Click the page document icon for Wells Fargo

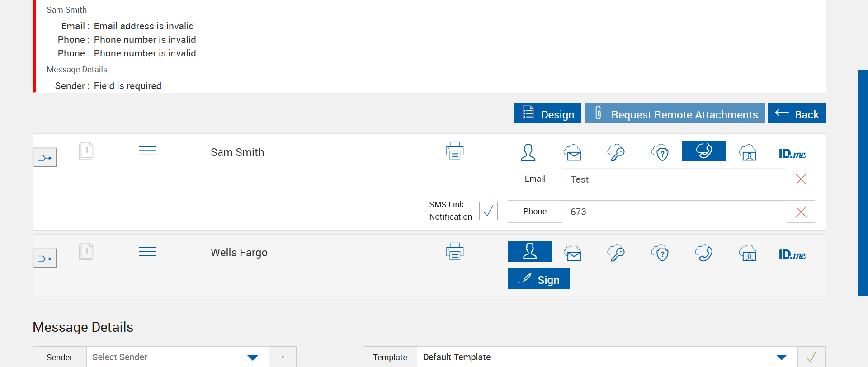pos(86,251)
